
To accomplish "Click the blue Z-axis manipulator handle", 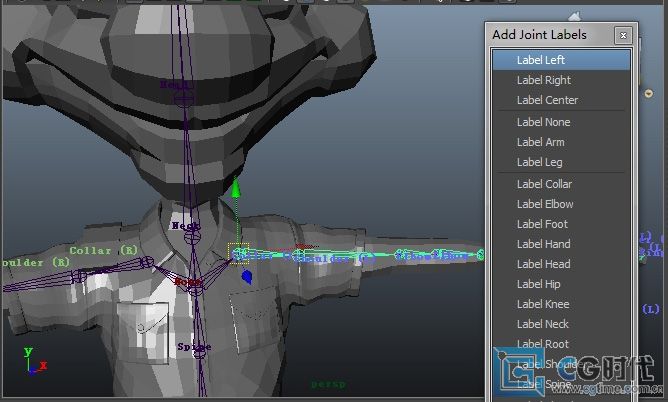I will coord(247,277).
